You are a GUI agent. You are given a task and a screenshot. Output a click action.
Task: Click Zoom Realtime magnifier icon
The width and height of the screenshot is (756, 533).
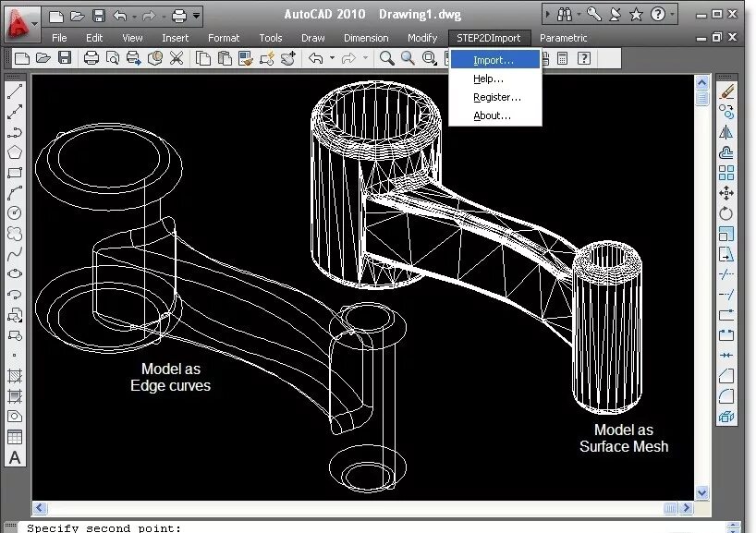[408, 58]
